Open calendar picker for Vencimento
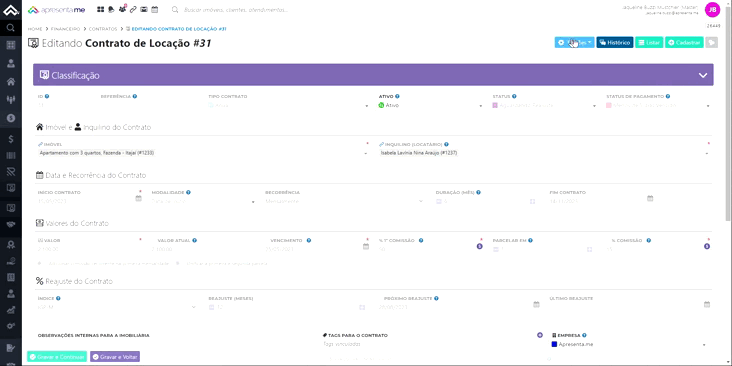The width and height of the screenshot is (732, 366). tap(366, 246)
